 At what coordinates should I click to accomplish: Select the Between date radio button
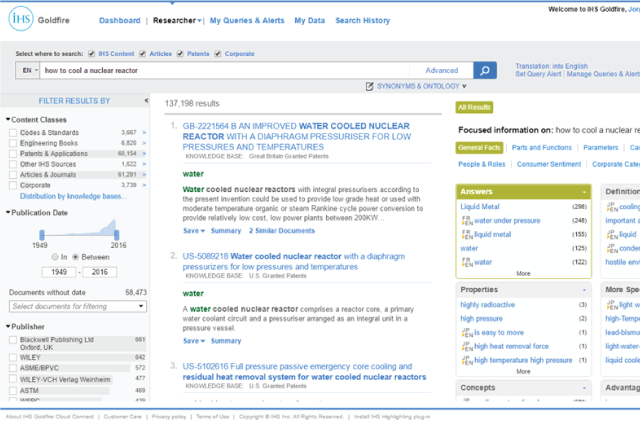point(76,257)
